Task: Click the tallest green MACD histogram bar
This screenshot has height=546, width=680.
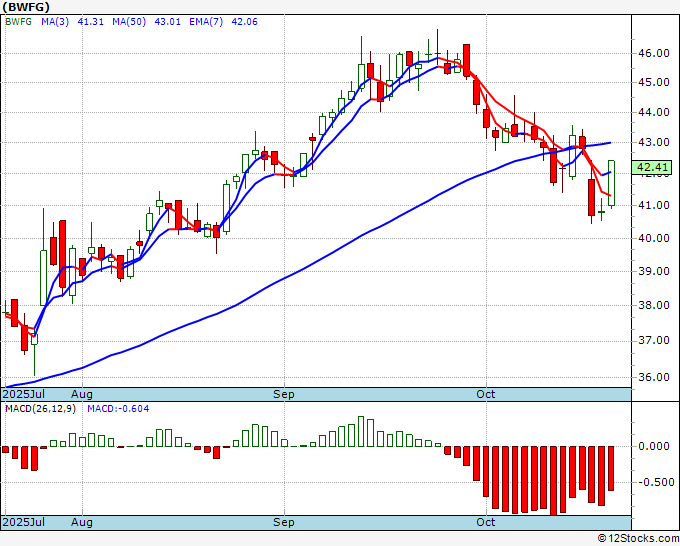Action: [x=361, y=432]
